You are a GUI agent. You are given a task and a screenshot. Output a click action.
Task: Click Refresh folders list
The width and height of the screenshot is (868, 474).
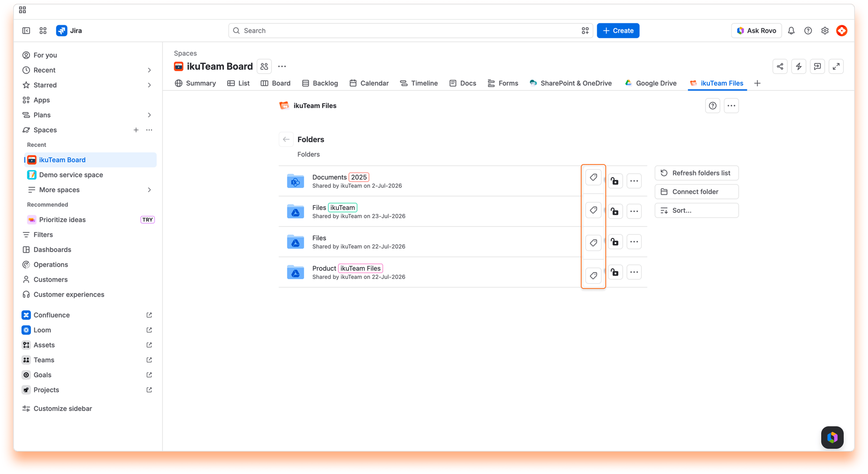(697, 173)
